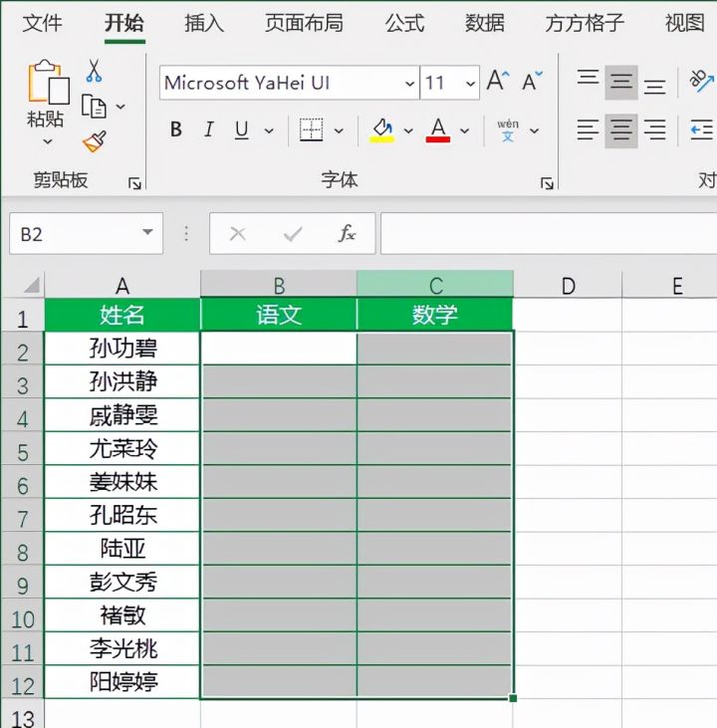The image size is (717, 728).
Task: Click inside the formula bar
Action: (549, 233)
